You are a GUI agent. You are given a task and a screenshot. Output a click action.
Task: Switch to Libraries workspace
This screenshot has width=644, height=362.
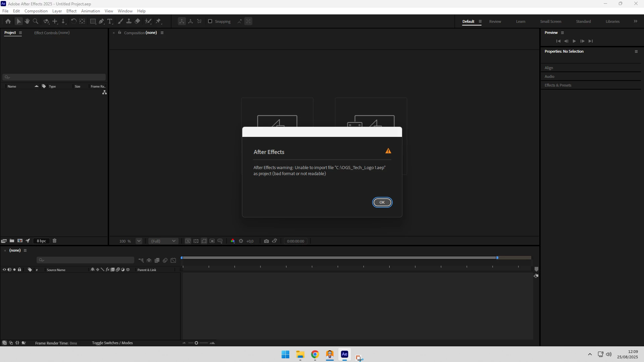click(612, 21)
